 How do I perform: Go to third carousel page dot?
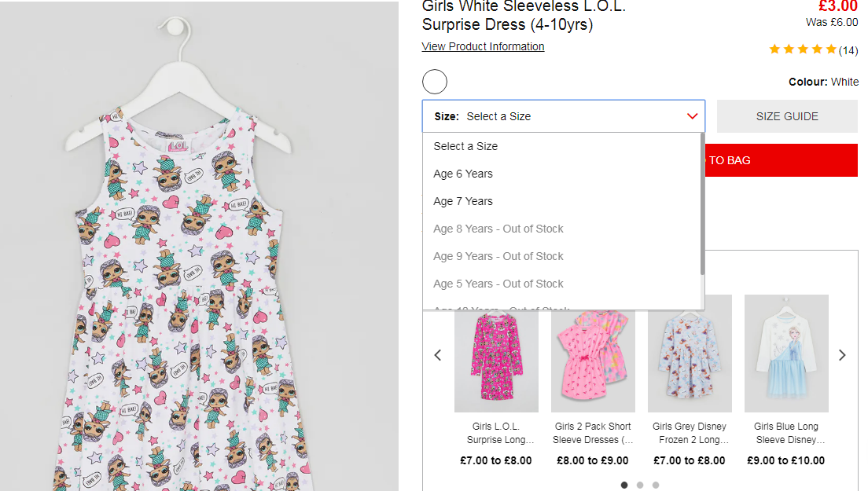coord(656,485)
